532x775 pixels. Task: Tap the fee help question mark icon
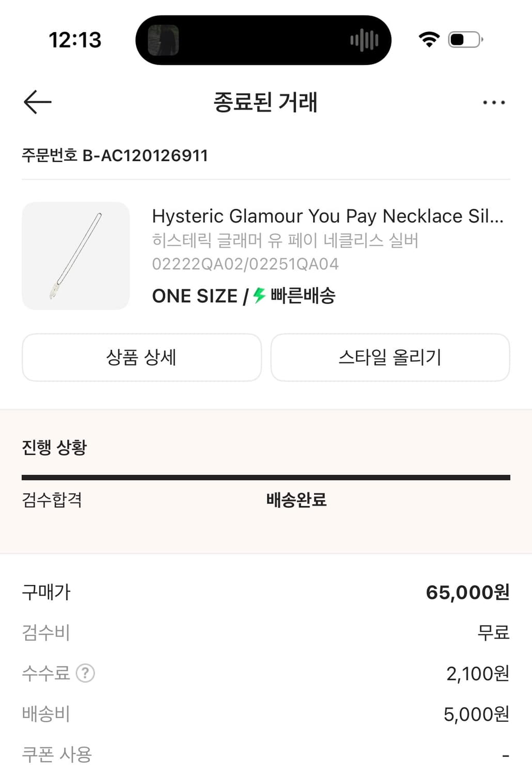[x=85, y=673]
